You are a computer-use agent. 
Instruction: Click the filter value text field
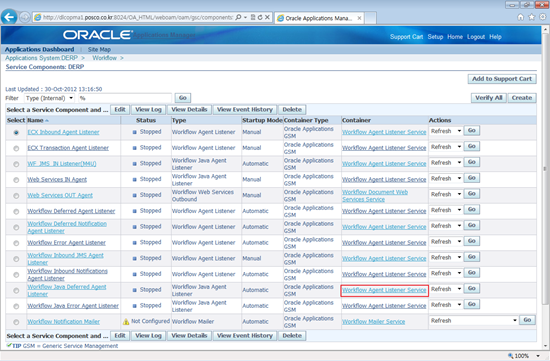[x=125, y=98]
